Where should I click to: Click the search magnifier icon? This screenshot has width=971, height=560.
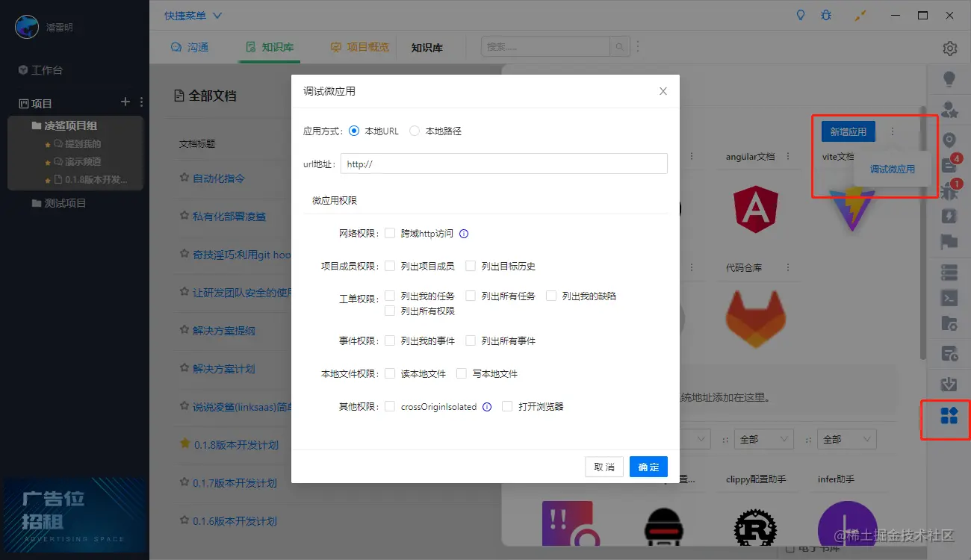pyautogui.click(x=619, y=47)
